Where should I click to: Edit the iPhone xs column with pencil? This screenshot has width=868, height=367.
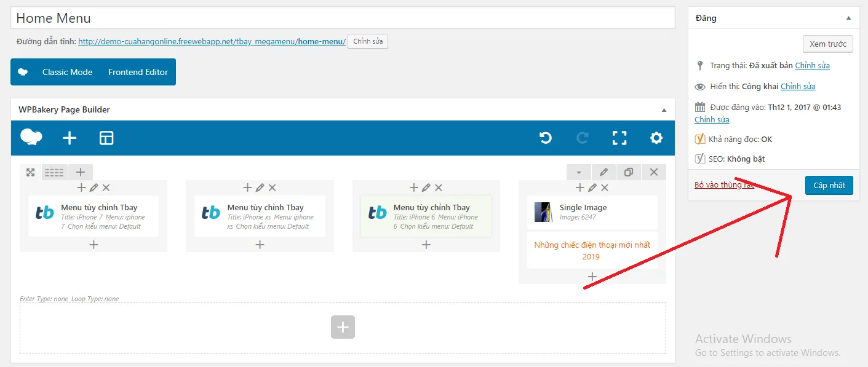(x=260, y=187)
